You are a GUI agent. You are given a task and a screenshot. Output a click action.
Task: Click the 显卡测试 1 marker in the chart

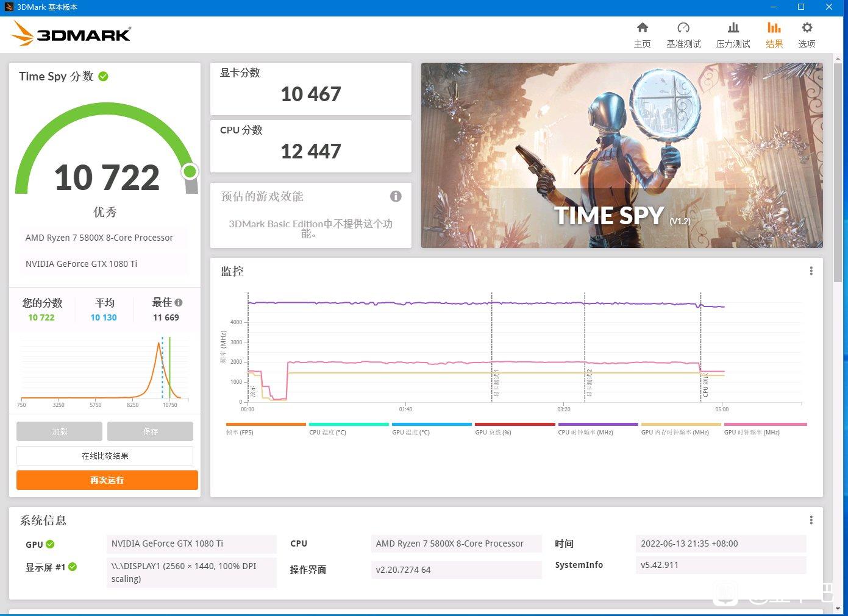tap(496, 383)
